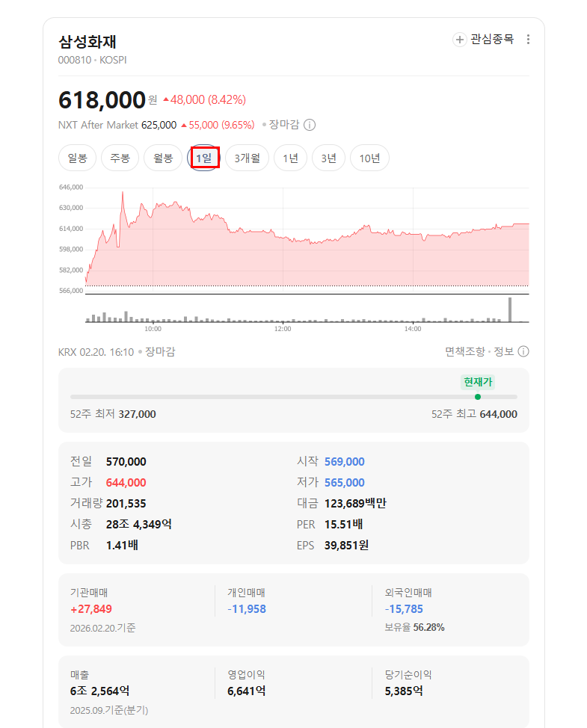Click the 646,000 y-axis label
587x728 pixels.
coord(71,187)
